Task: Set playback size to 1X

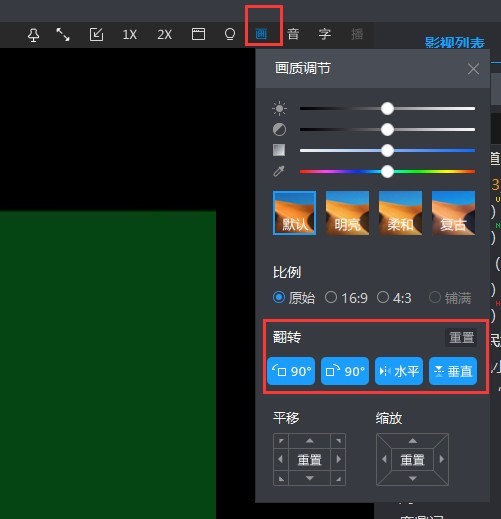Action: pos(129,34)
